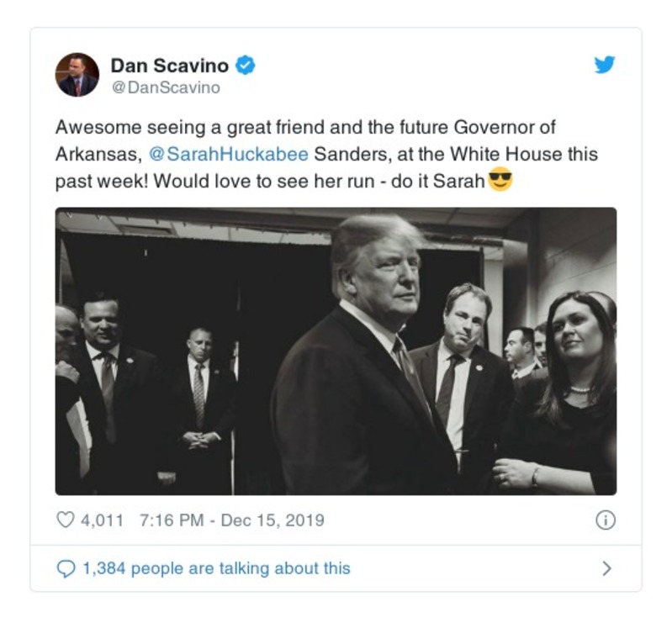Click the Twitter bird logo icon
The image size is (672, 623).
[x=605, y=66]
